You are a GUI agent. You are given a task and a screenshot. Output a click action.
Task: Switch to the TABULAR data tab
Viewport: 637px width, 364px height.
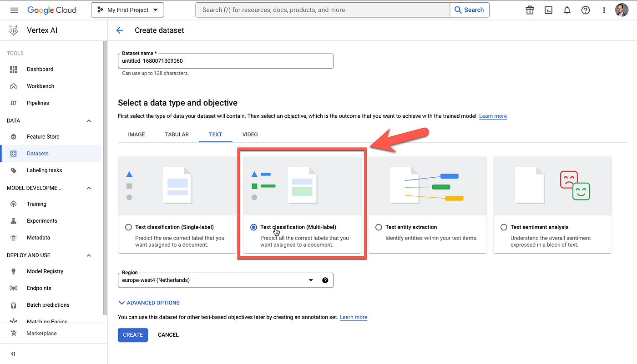(177, 135)
